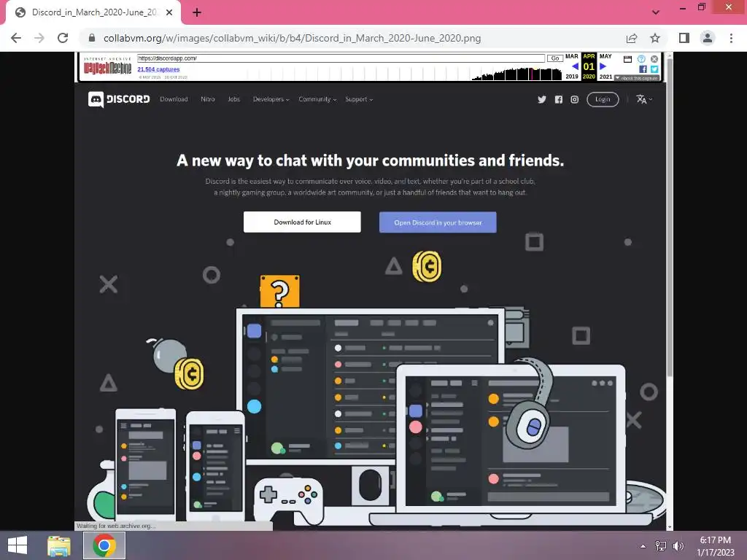Click the Wayback capture sparkline graph
Viewport: 747px width, 560px height.
click(517, 74)
